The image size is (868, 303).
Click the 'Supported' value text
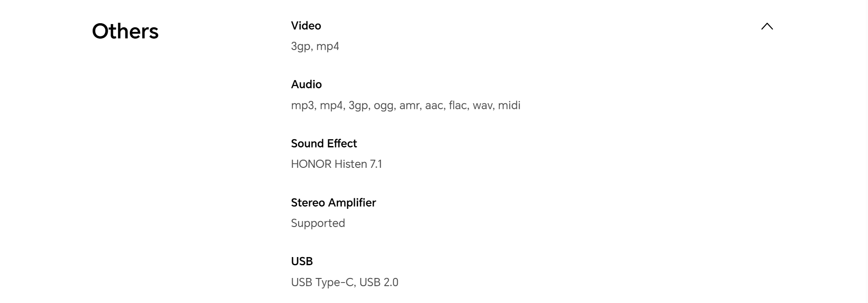click(x=318, y=223)
